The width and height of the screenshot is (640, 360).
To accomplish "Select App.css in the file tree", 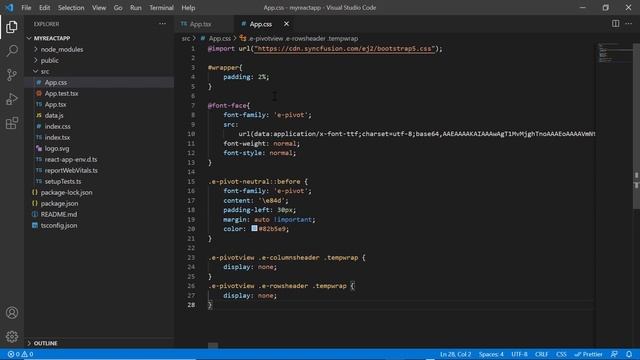I will tap(56, 82).
